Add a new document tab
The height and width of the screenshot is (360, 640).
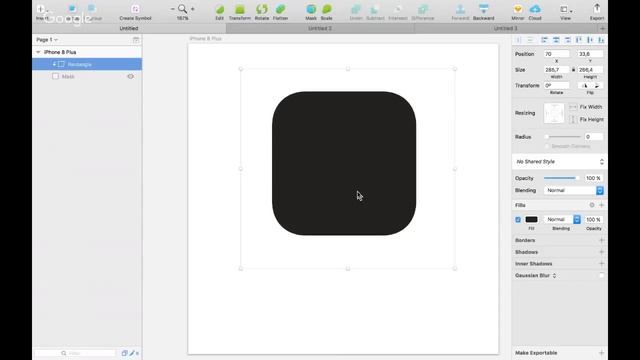click(602, 29)
